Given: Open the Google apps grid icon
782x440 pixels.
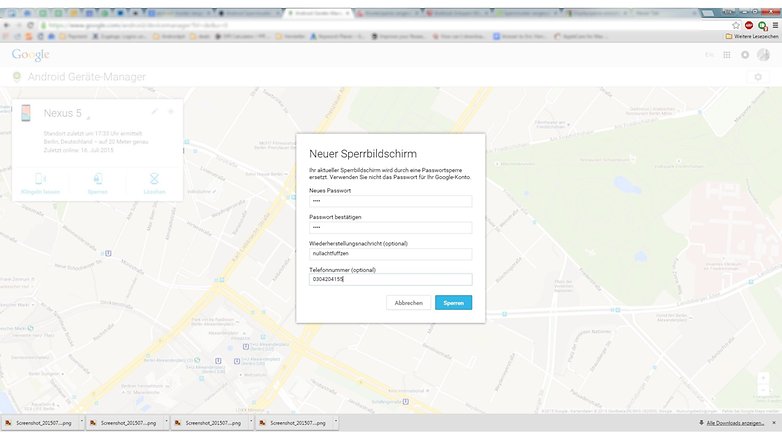Looking at the screenshot, I should pyautogui.click(x=727, y=55).
